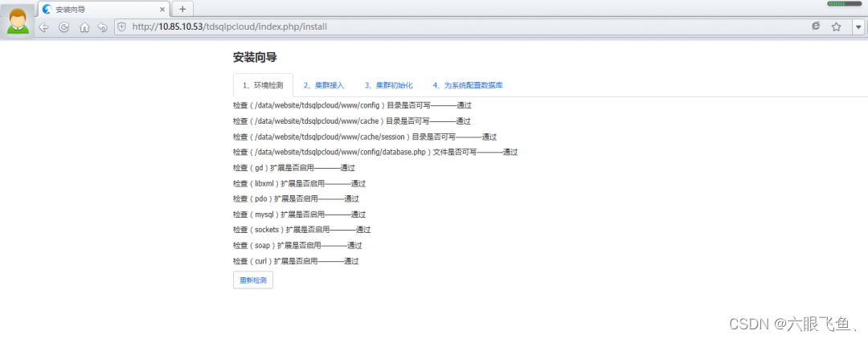Click the security shield icon in address bar
The width and height of the screenshot is (868, 339).
pyautogui.click(x=122, y=27)
